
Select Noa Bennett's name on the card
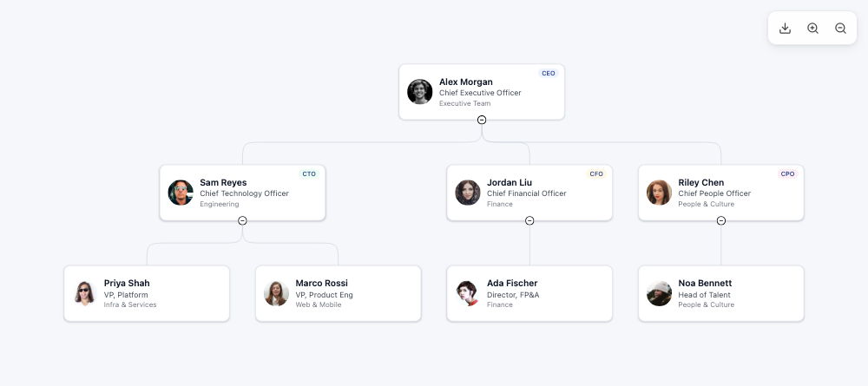705,284
